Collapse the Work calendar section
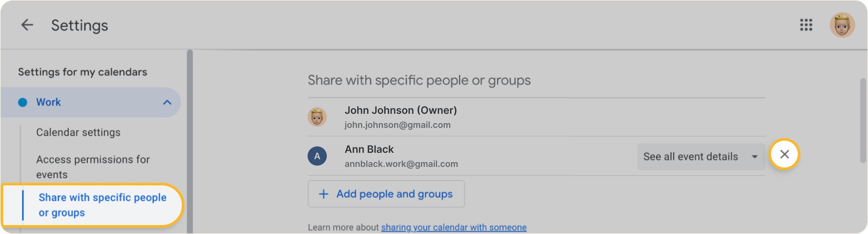Screen dimensions: 868x234 coord(168,102)
